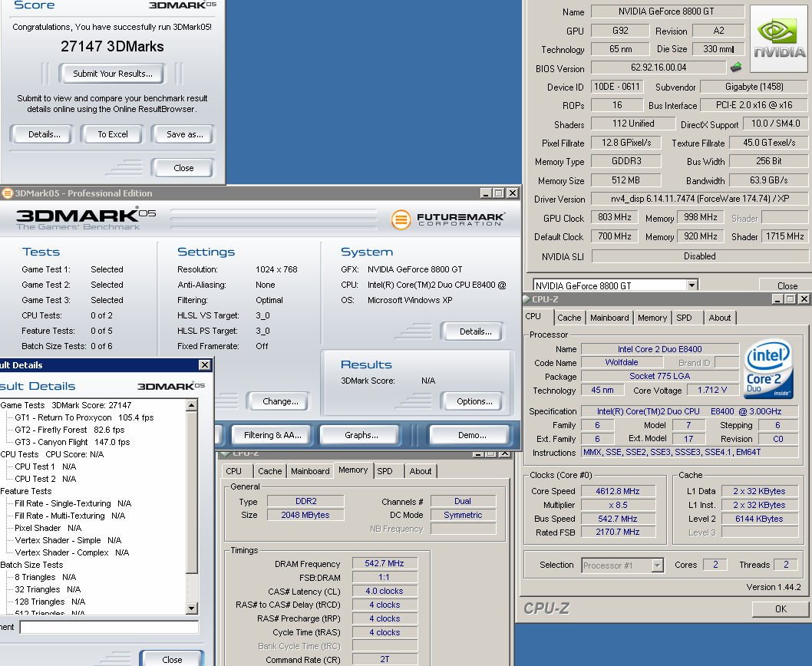Open the Processor #1 selection dropdown
This screenshot has height=666, width=812.
[657, 565]
